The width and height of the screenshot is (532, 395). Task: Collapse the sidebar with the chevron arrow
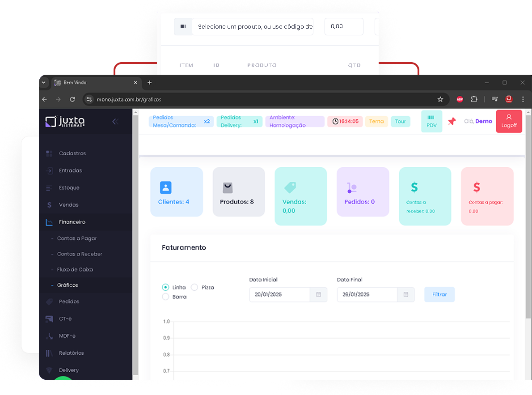(x=115, y=121)
